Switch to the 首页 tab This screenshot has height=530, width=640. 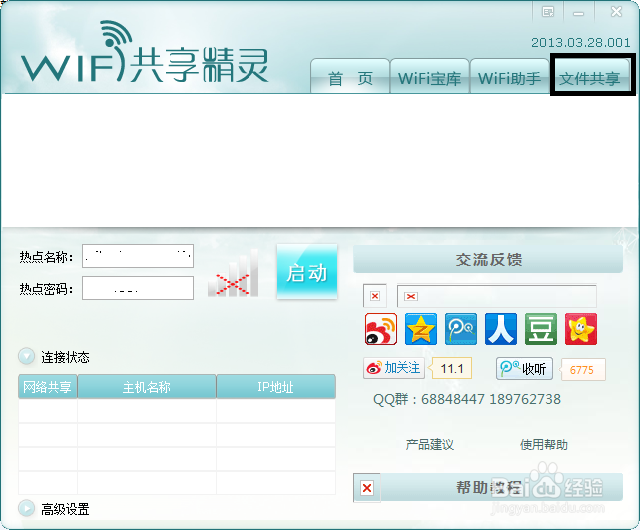(350, 76)
